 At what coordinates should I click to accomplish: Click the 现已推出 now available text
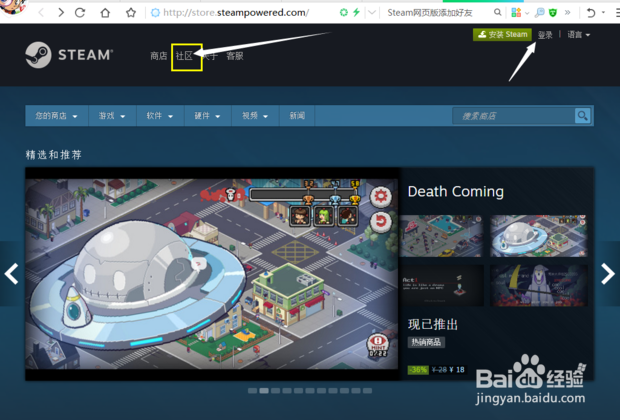click(x=433, y=324)
